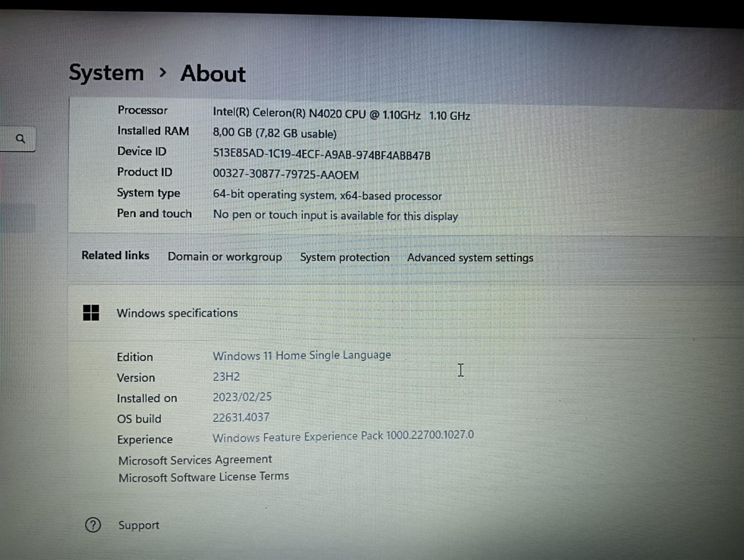Click the breadcrumb chevron between System and About
This screenshot has width=744, height=560.
[x=163, y=73]
